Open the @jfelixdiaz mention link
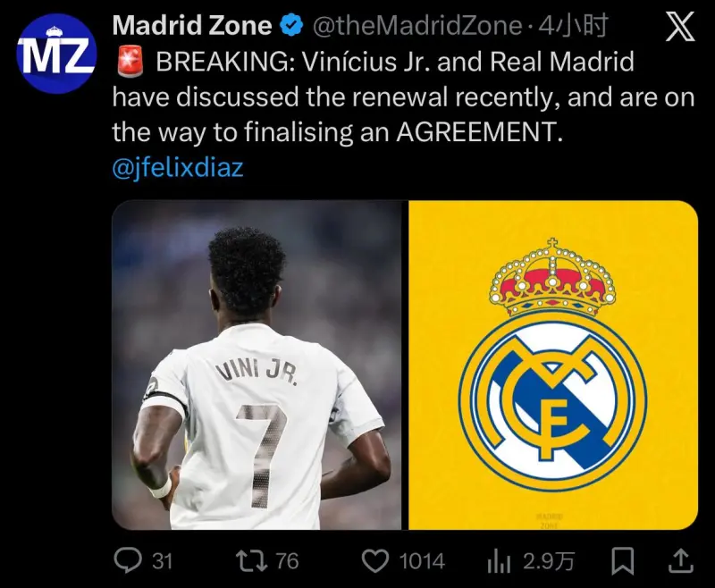 (x=177, y=167)
